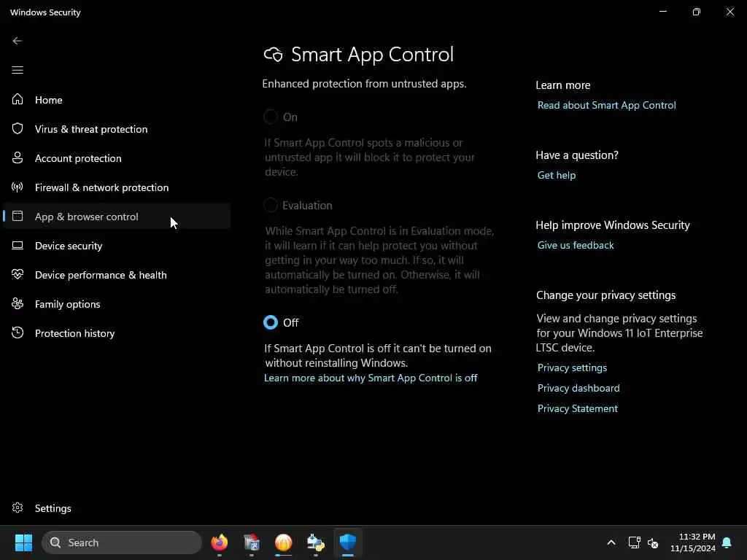Click the network display tray icon
The image size is (747, 560).
click(634, 542)
